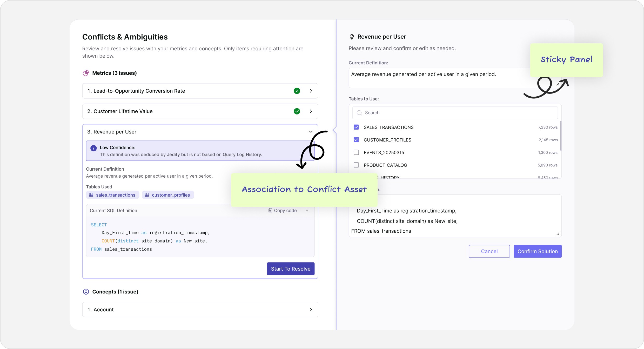
Task: Click the Copy code clipboard icon
Action: point(270,210)
